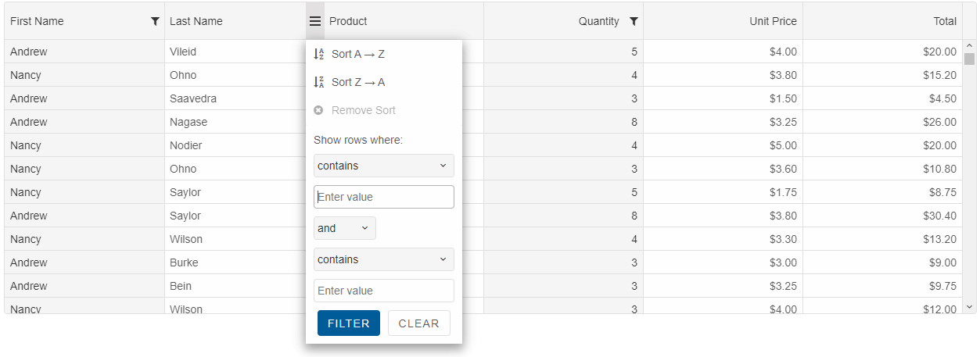Choose Sort A → Z menu option

[358, 55]
